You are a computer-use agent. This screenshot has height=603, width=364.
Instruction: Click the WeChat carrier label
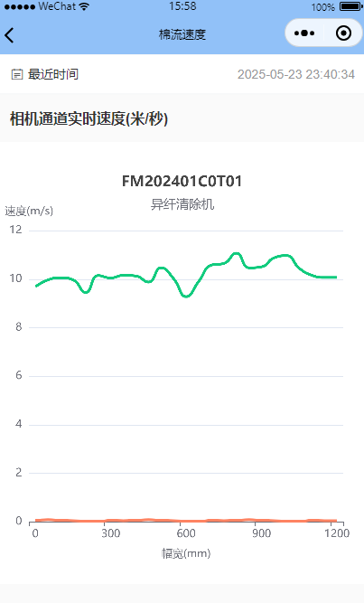tap(57, 6)
